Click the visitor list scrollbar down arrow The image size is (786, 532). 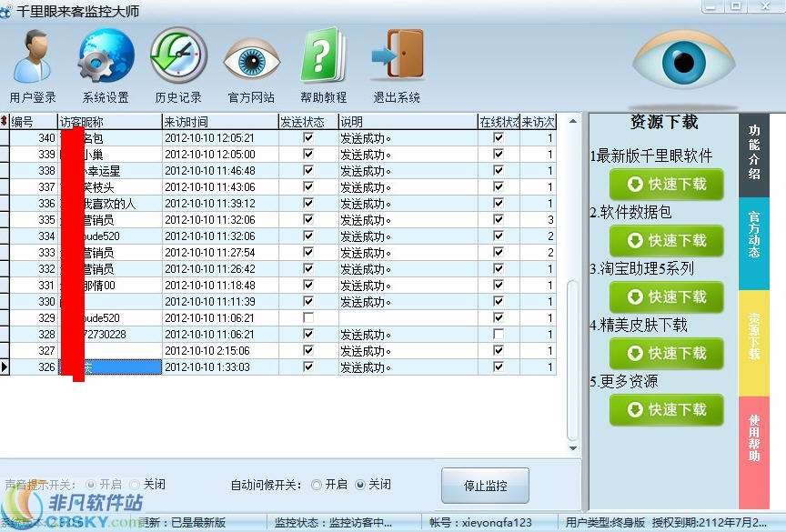(x=573, y=448)
